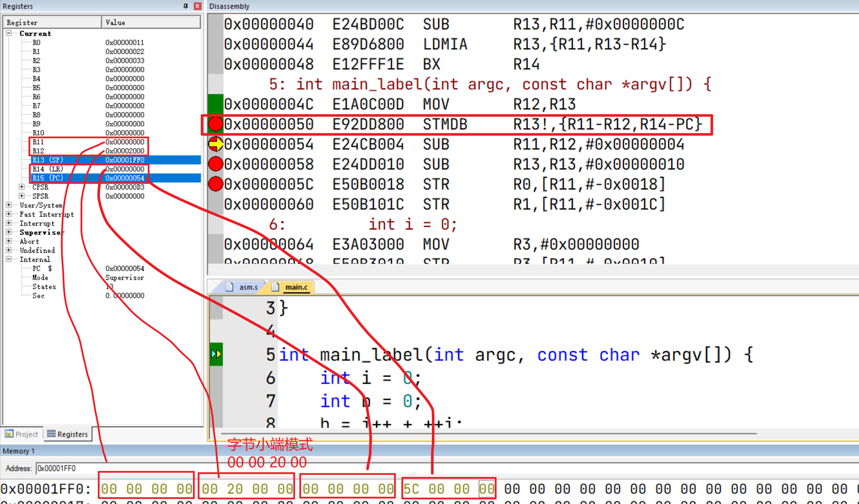Click the editor horizontal scrollbar
859x504 pixels.
[489, 433]
